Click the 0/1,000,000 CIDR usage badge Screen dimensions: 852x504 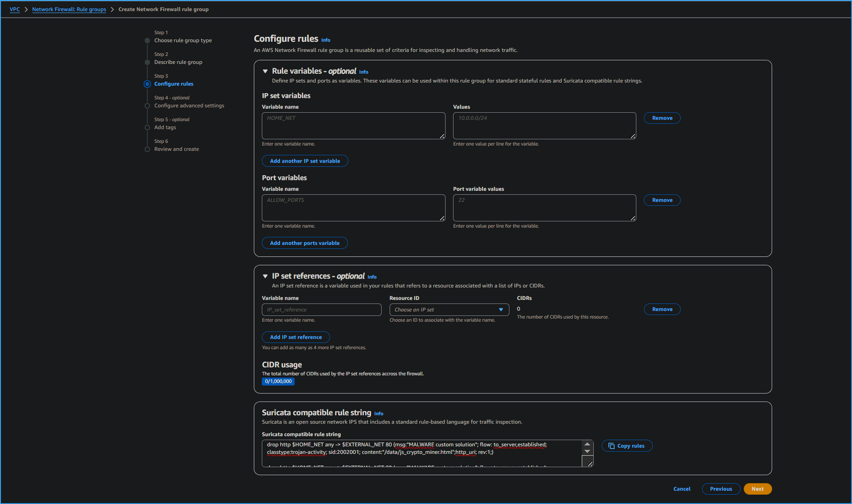coord(278,382)
